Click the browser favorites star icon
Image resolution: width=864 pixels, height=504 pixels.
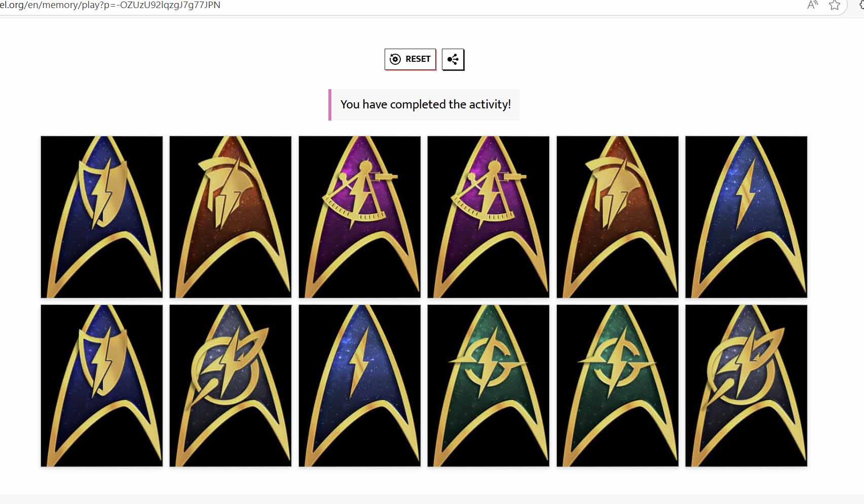[x=834, y=5]
